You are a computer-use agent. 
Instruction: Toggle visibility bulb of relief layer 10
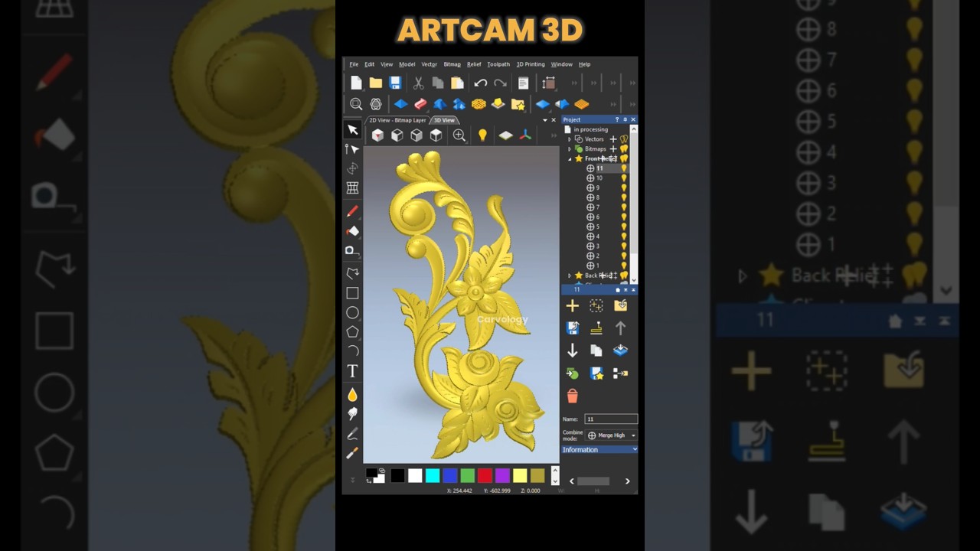(x=623, y=178)
